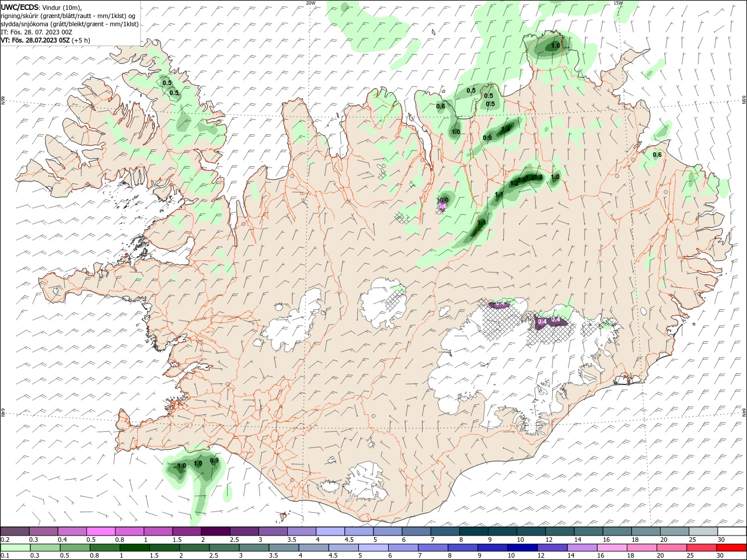Click the '0.6' rainfall value near the east coast
Screen dimensions: 747x560
click(657, 155)
